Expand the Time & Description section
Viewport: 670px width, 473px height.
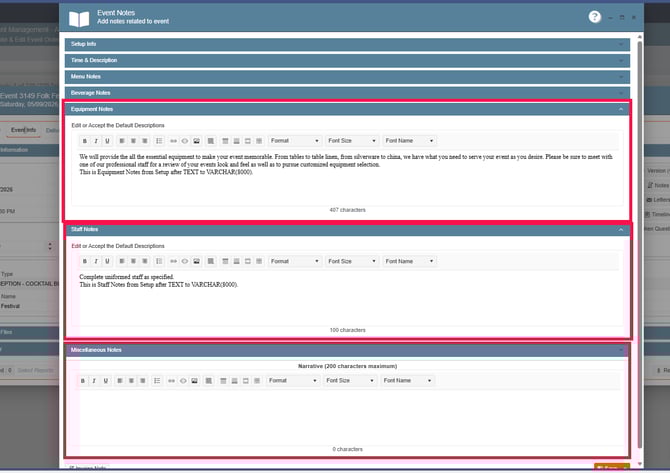(346, 60)
